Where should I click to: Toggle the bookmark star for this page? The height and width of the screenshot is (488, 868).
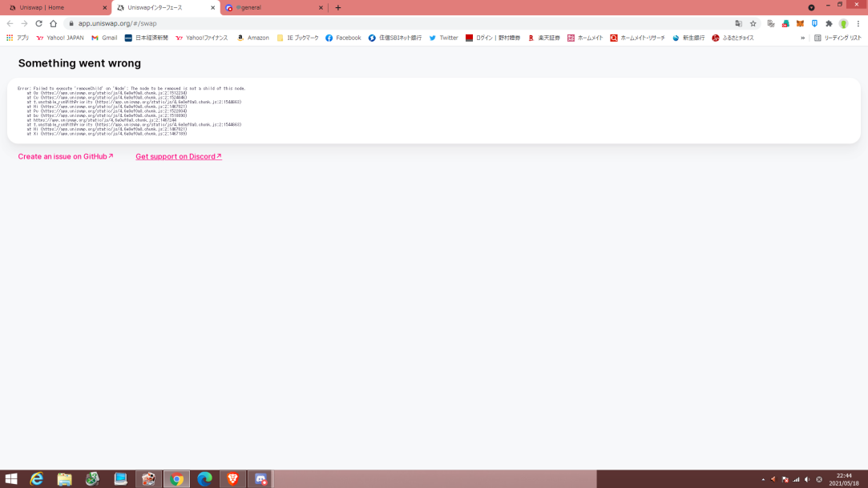[753, 24]
